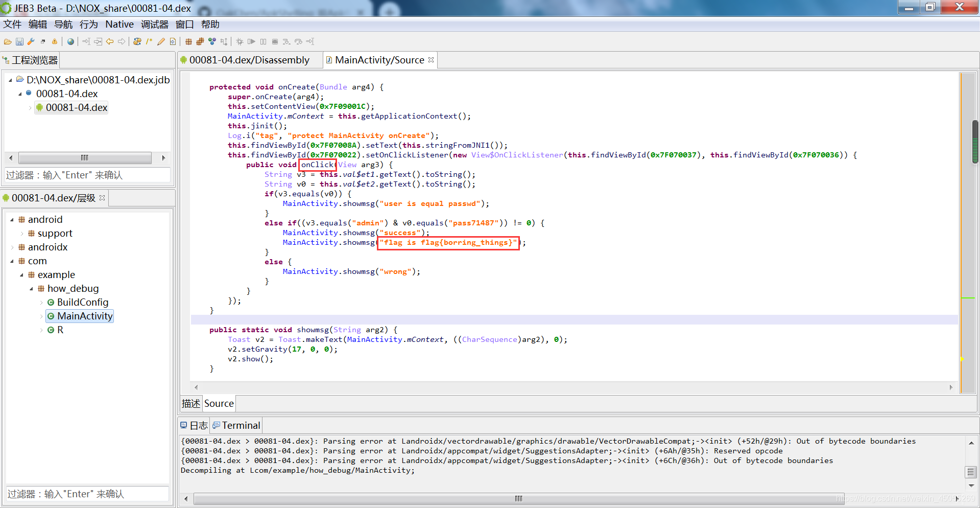The image size is (980, 508).
Task: Expand the BuildConfig class node
Action: (x=41, y=303)
